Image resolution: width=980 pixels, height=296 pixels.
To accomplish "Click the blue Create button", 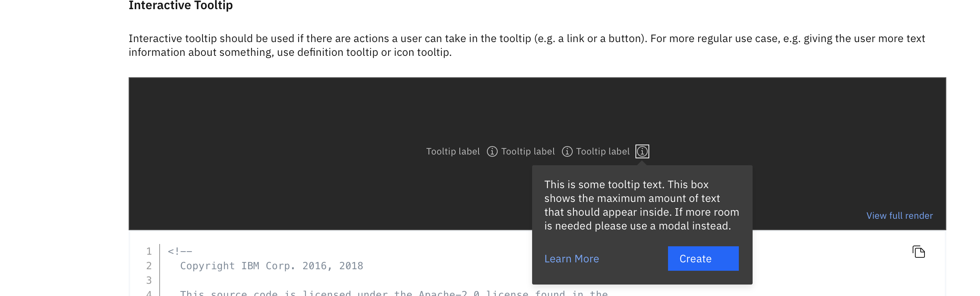I will pos(703,259).
